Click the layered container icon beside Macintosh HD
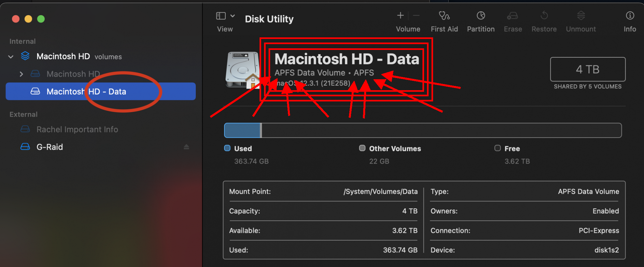Image resolution: width=644 pixels, height=267 pixels. pyautogui.click(x=25, y=56)
